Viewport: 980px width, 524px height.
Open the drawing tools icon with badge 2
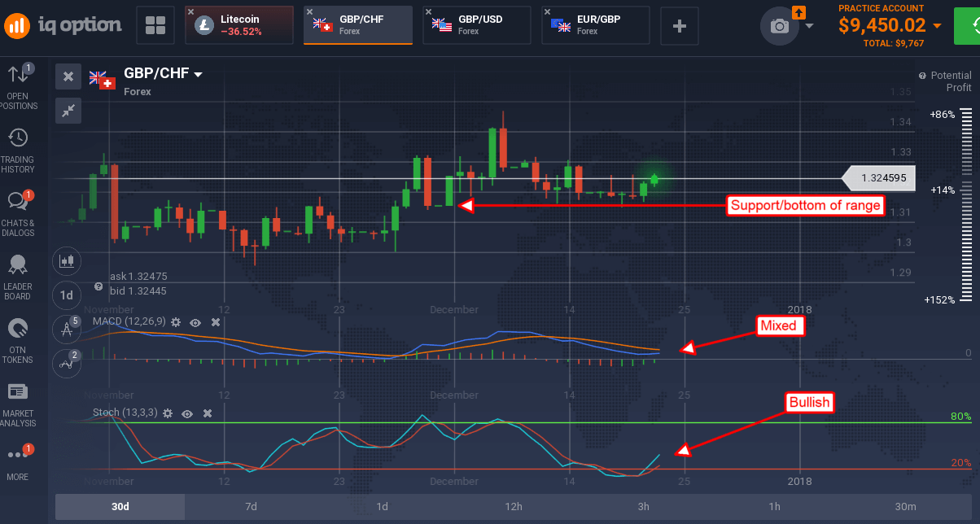[67, 363]
